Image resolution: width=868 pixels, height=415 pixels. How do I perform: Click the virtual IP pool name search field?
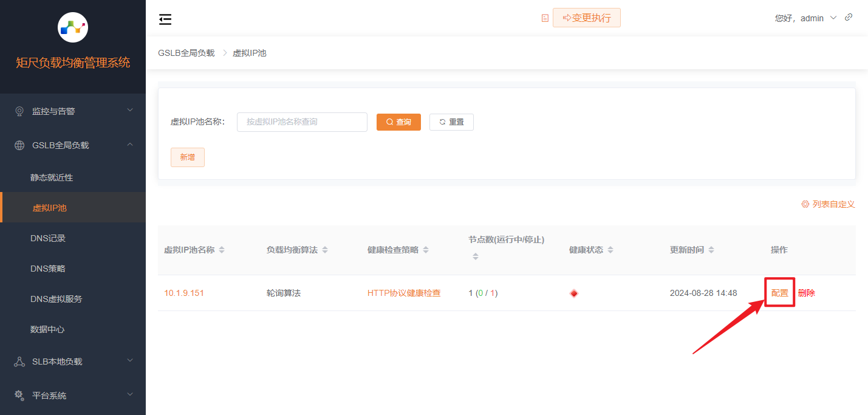pos(302,122)
